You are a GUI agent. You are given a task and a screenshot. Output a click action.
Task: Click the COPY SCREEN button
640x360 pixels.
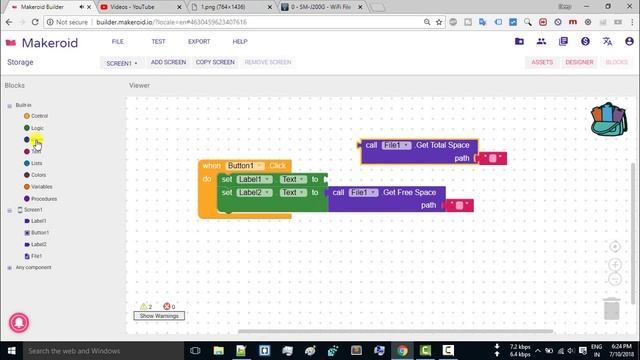click(215, 62)
